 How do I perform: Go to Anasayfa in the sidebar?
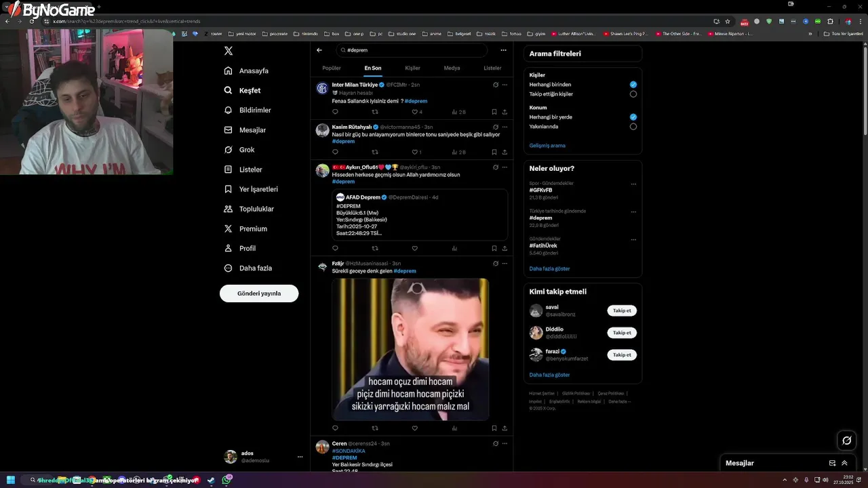[x=246, y=70]
